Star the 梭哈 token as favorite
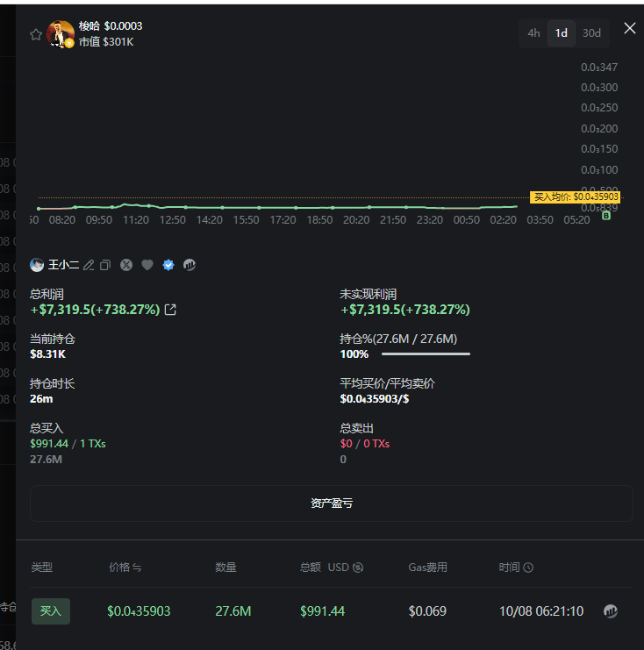Image resolution: width=644 pixels, height=650 pixels. coord(36,34)
